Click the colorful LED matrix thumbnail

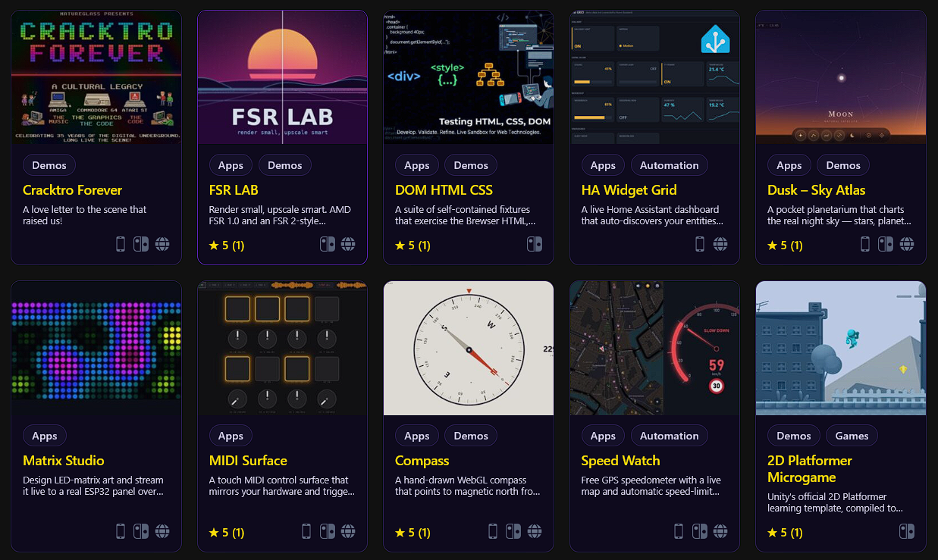click(x=96, y=348)
